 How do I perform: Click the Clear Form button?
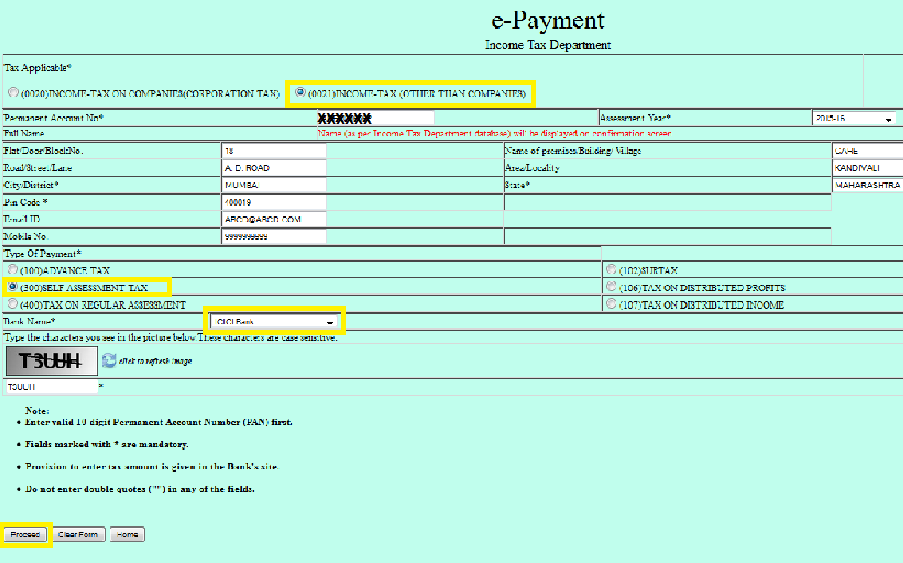(x=78, y=535)
